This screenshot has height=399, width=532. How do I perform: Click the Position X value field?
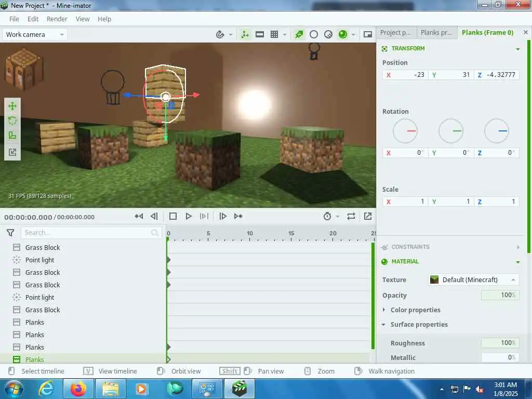[405, 75]
